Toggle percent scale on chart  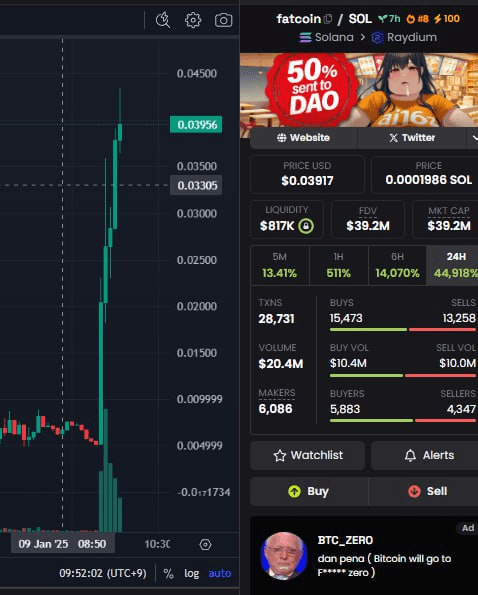pyautogui.click(x=168, y=573)
